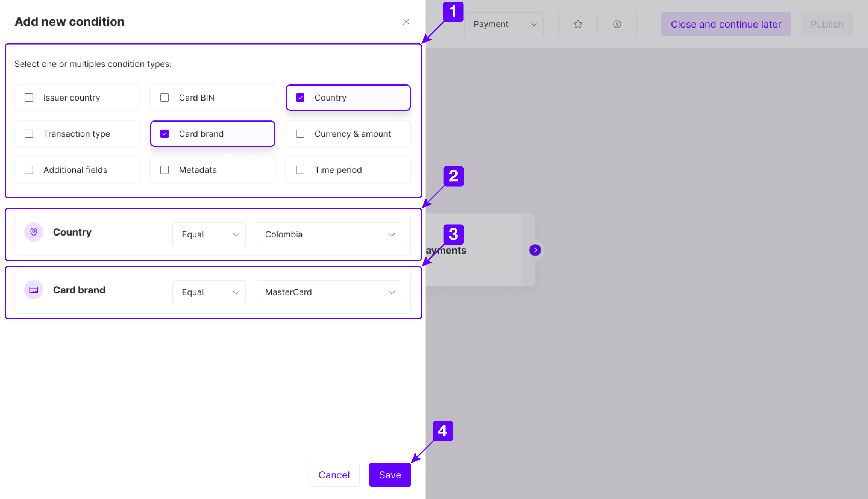The height and width of the screenshot is (499, 868).
Task: Click the info circle icon
Action: [617, 24]
